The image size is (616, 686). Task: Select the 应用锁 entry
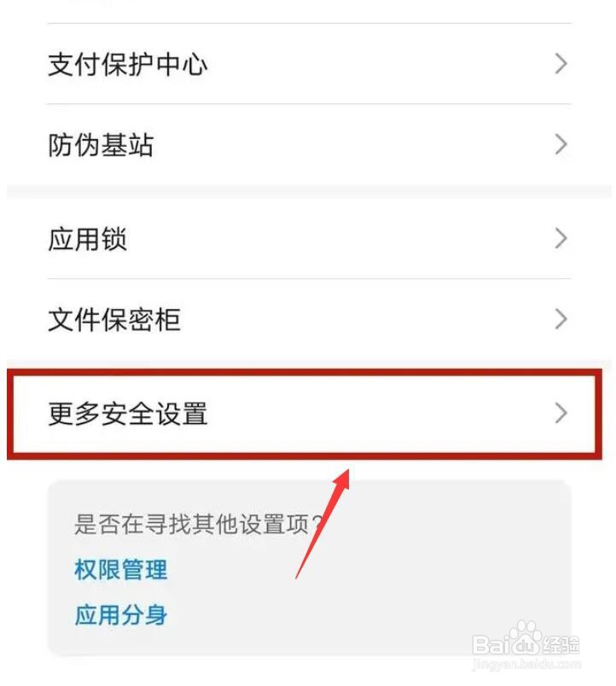pyautogui.click(x=309, y=238)
